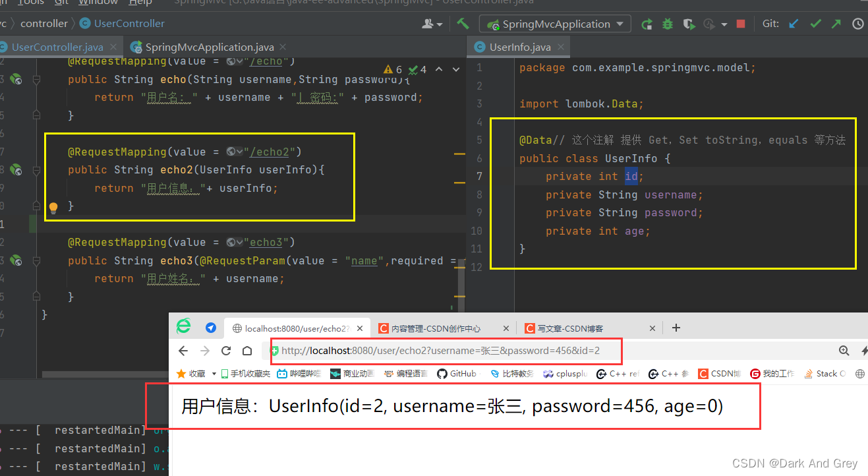Viewport: 868px width, 476px height.
Task: Open the URL globe dropdown before "/echo2"
Action: [235, 152]
